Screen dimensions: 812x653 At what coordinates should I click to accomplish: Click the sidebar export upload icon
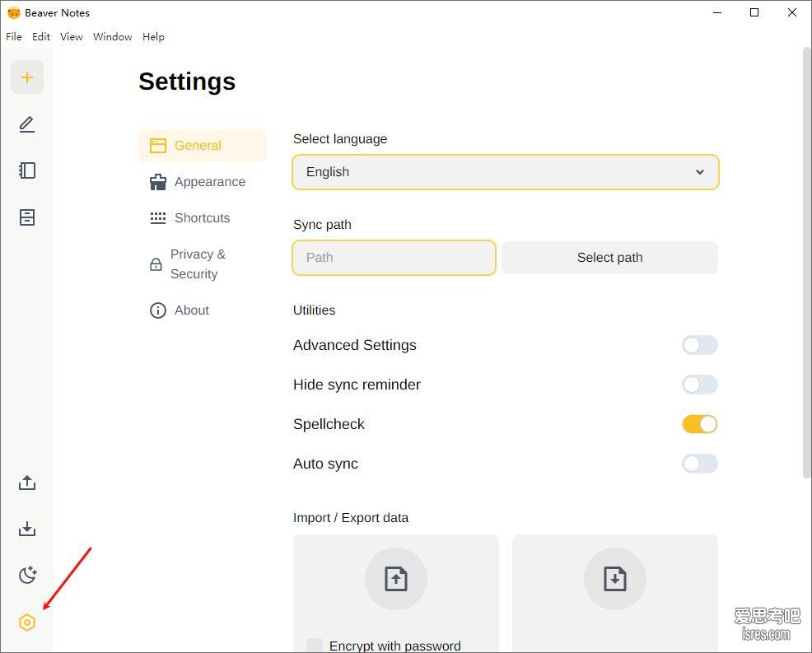pyautogui.click(x=27, y=483)
